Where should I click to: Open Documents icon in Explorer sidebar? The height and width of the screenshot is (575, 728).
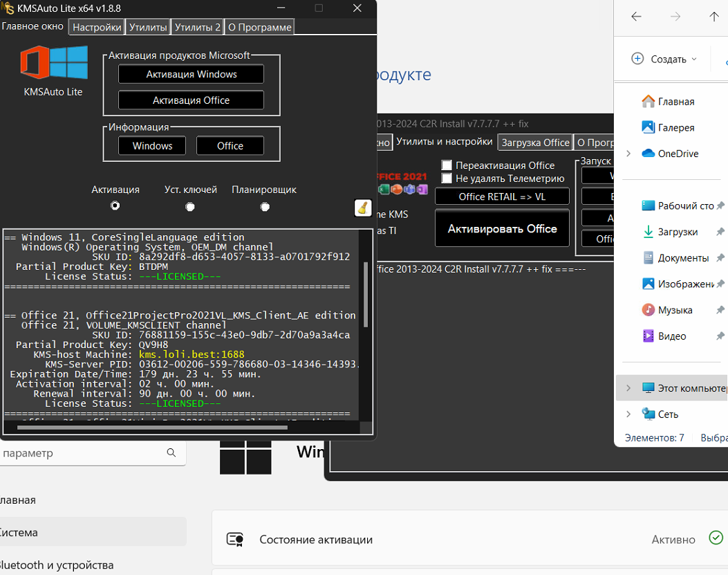coord(648,257)
